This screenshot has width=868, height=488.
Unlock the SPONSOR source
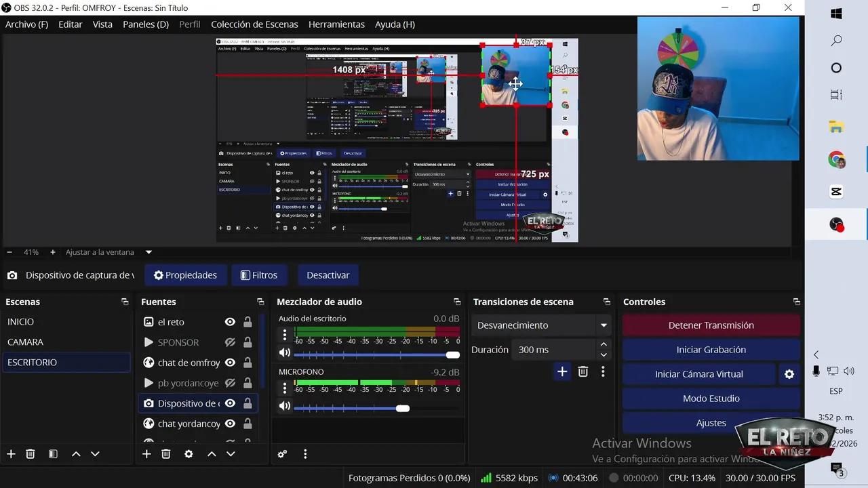pyautogui.click(x=248, y=342)
